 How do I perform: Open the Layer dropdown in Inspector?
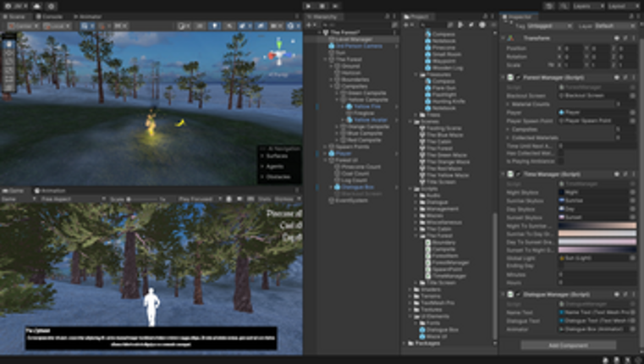click(614, 26)
